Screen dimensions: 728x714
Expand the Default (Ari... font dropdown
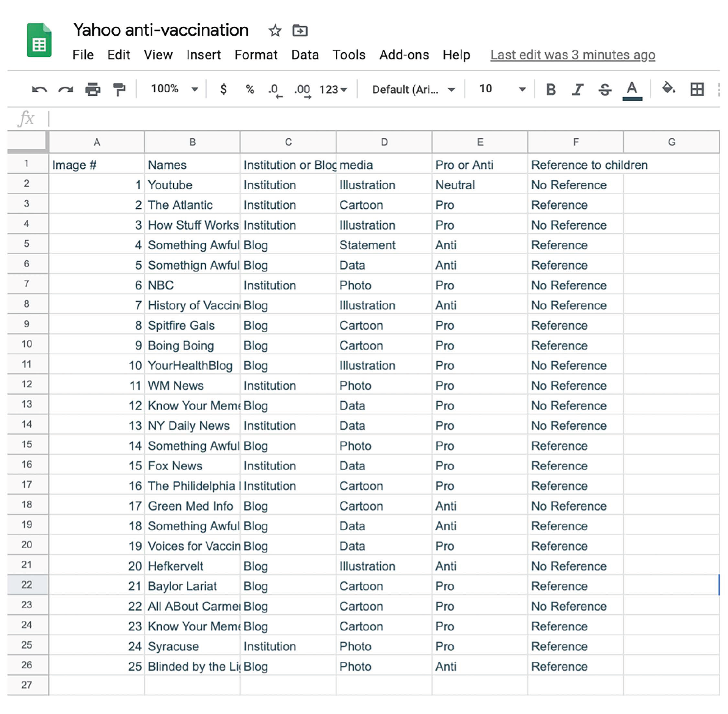413,90
